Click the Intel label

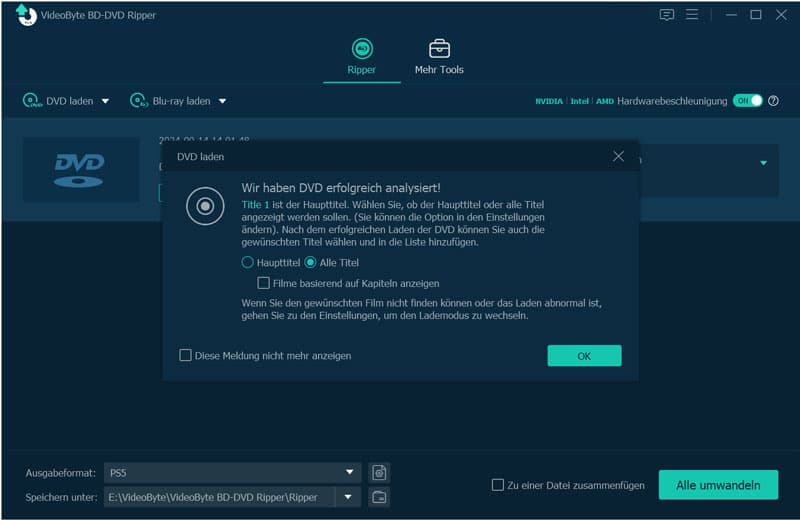579,101
